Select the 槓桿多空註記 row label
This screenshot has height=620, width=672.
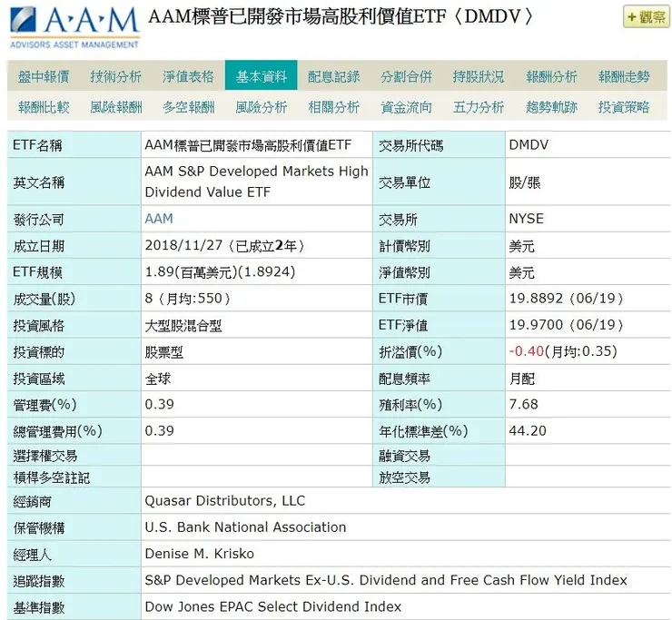point(52,477)
